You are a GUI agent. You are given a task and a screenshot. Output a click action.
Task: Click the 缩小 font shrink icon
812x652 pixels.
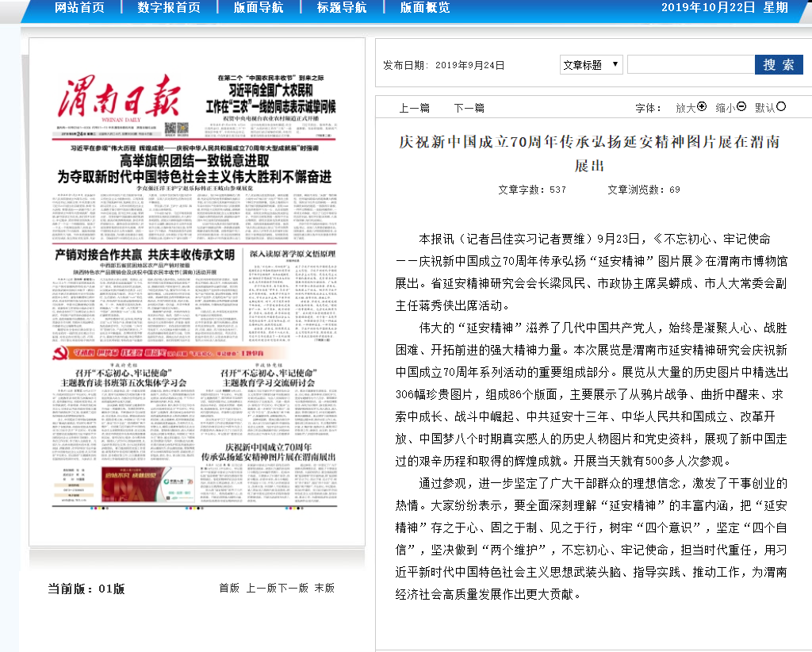pyautogui.click(x=741, y=106)
